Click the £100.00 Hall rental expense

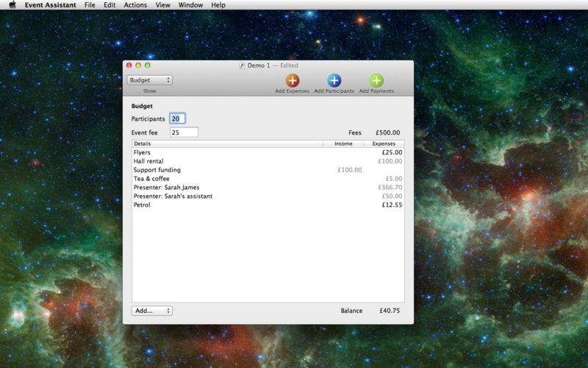coord(390,161)
